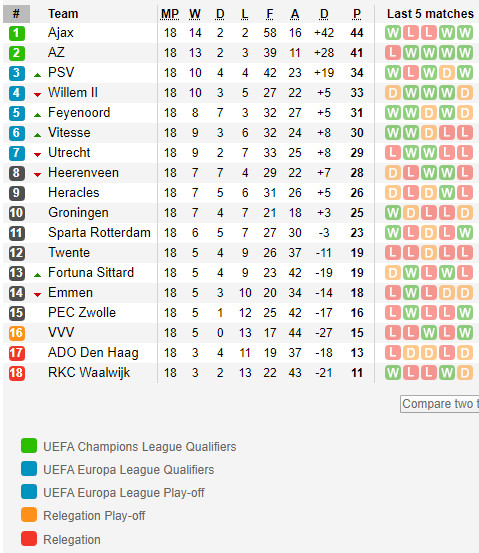This screenshot has width=479, height=553.
Task: Click the orange Relegation Play-off legend swatch
Action: tap(29, 515)
